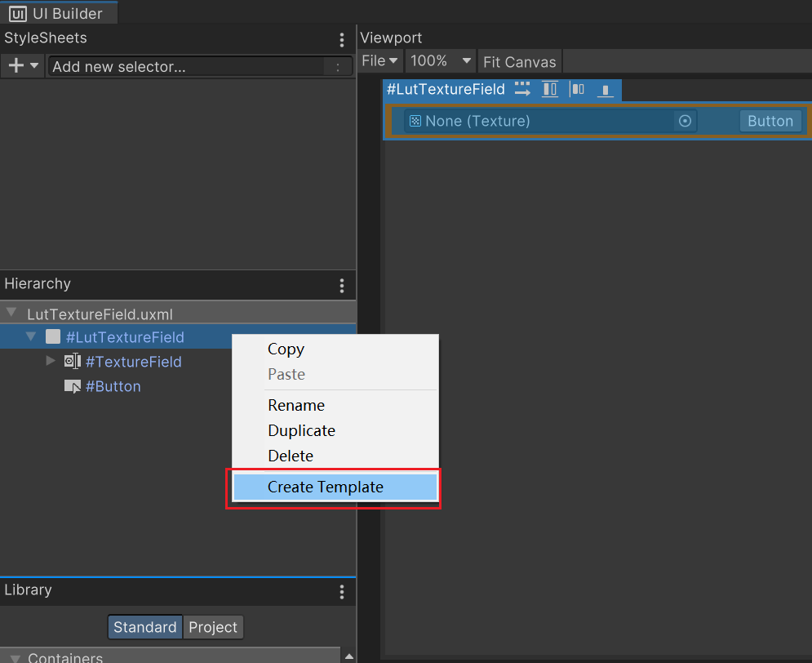Viewport: 812px width, 663px height.
Task: Open the Hierarchy panel three-dot menu
Action: tap(342, 286)
